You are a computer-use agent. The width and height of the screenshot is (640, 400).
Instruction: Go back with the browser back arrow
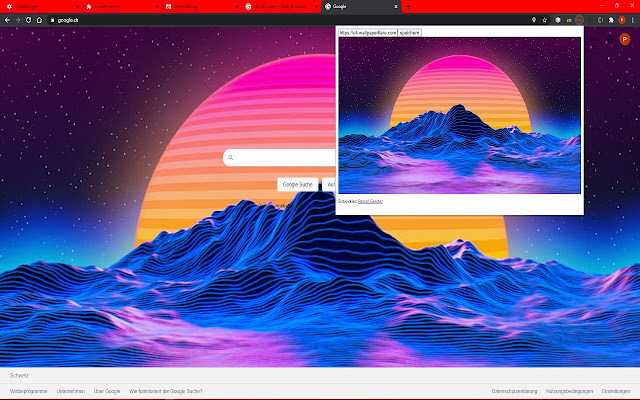[7, 20]
